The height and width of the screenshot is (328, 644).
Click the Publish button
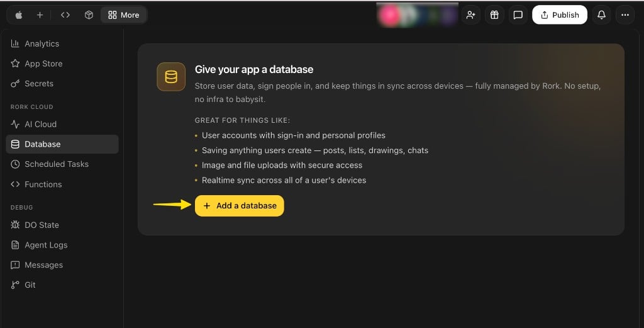coord(559,15)
